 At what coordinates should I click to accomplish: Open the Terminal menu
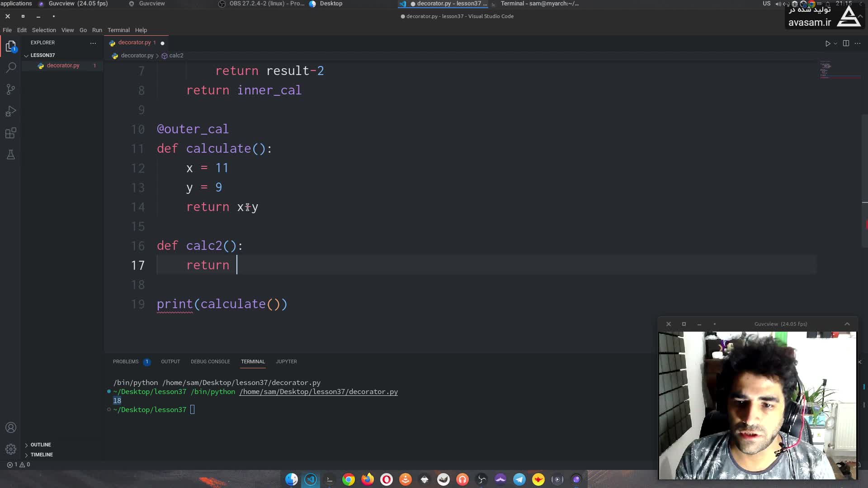[118, 30]
